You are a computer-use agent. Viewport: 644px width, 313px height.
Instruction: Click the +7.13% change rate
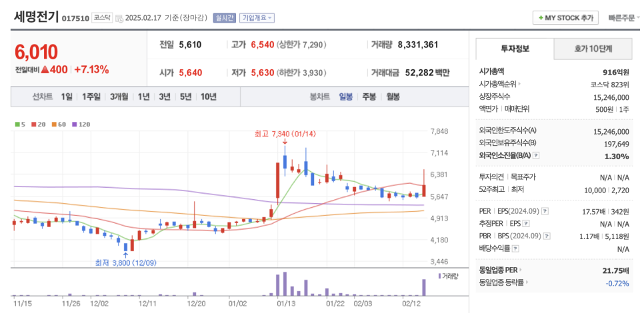coord(91,70)
